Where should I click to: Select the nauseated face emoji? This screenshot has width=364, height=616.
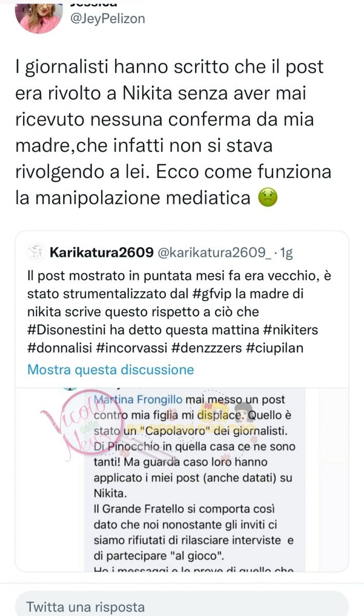(x=266, y=197)
